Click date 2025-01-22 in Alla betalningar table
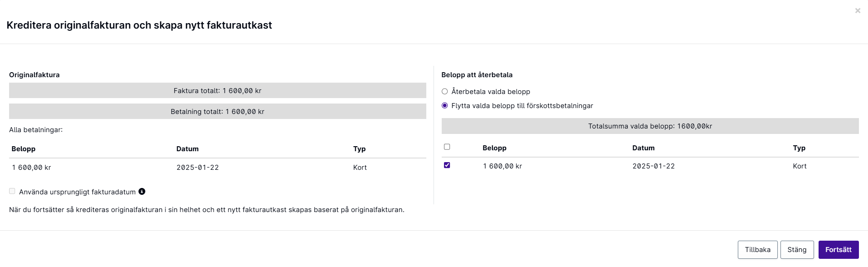 (198, 168)
